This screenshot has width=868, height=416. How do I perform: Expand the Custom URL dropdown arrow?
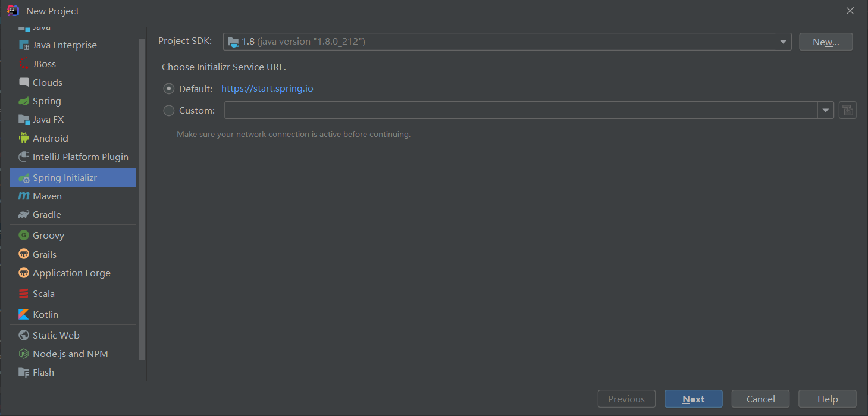coord(826,110)
